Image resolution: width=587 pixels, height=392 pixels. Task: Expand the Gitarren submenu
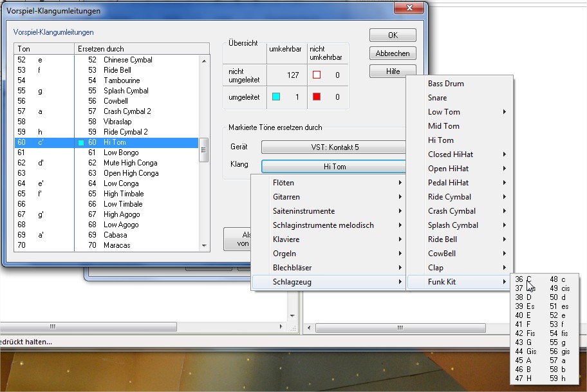pos(328,197)
